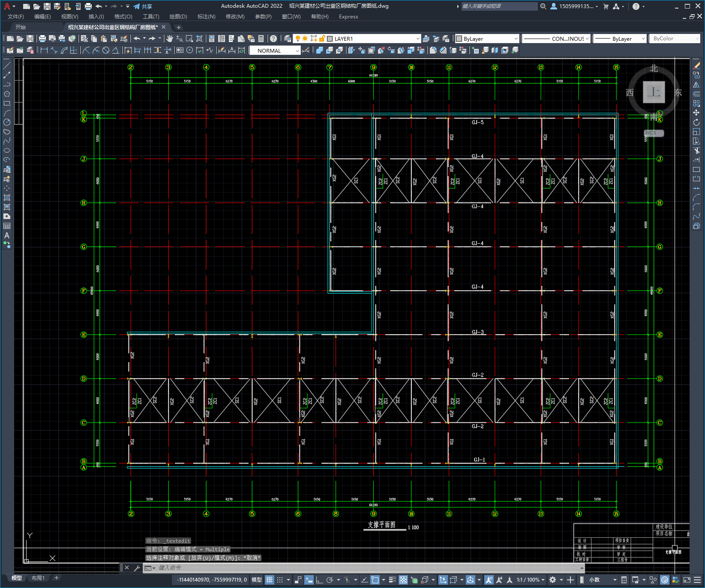
Task: Pick the Hatch tool
Action: tap(7, 198)
